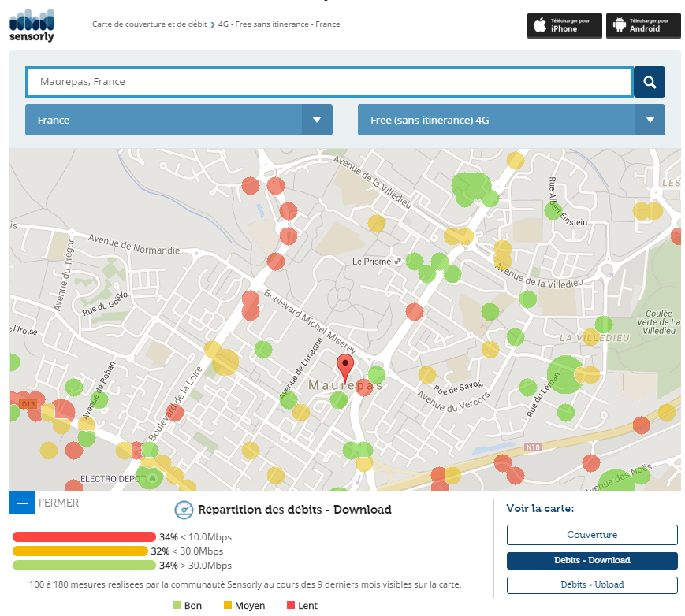Click the Electro Depot store icon
The width and height of the screenshot is (685, 616).
(152, 478)
